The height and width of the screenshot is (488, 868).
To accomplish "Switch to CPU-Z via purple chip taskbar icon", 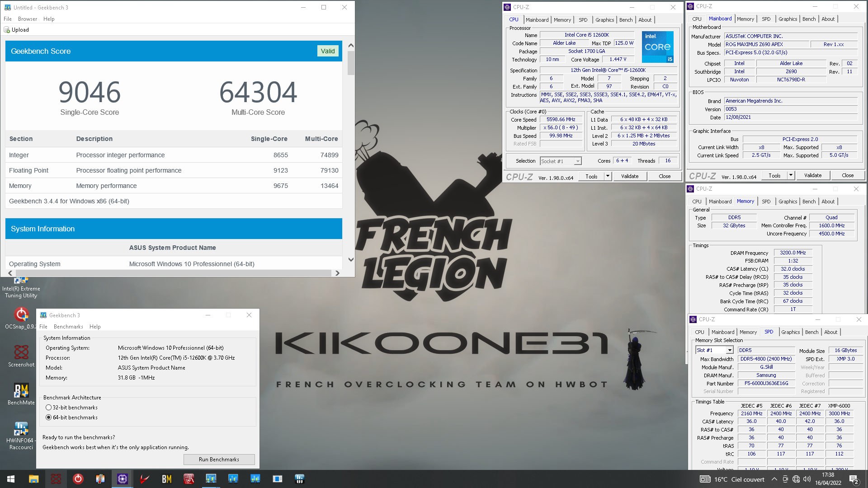I will 122,479.
